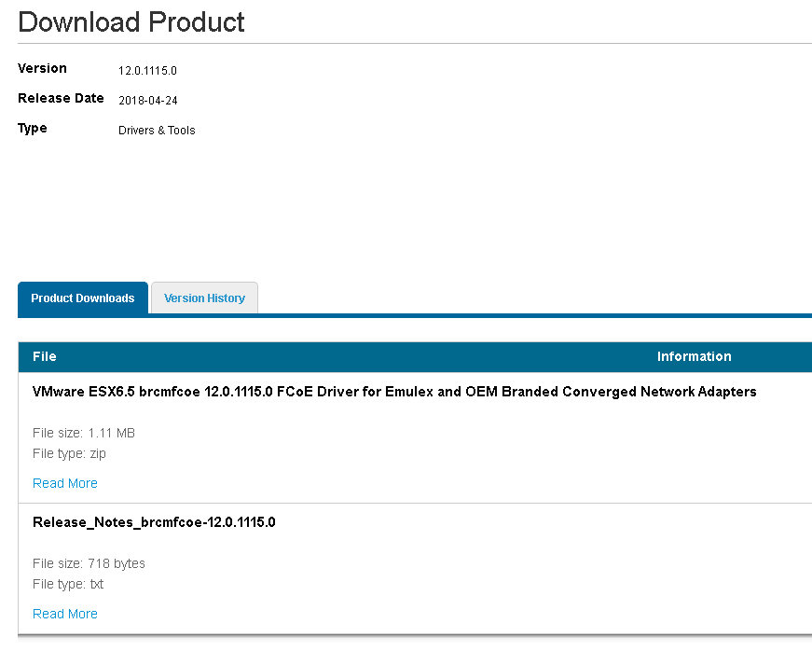
Task: Click the File type txt text
Action: tap(68, 584)
